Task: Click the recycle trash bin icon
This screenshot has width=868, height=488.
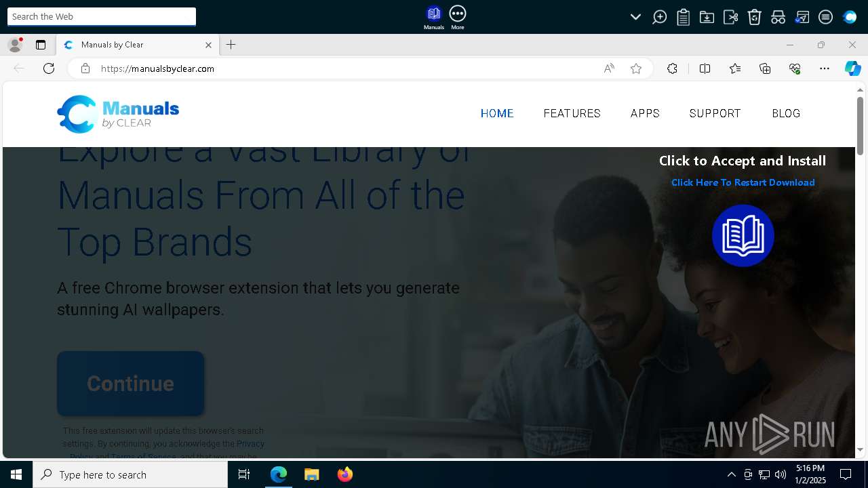Action: pyautogui.click(x=754, y=17)
